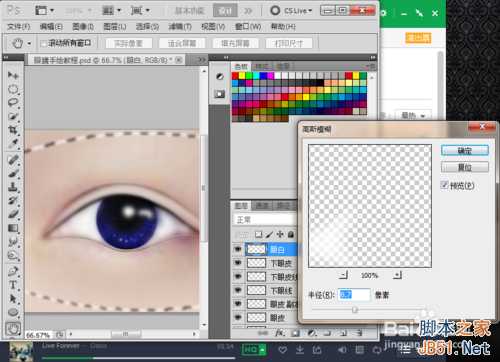
Task: Select the Move tool
Action: 13,75
